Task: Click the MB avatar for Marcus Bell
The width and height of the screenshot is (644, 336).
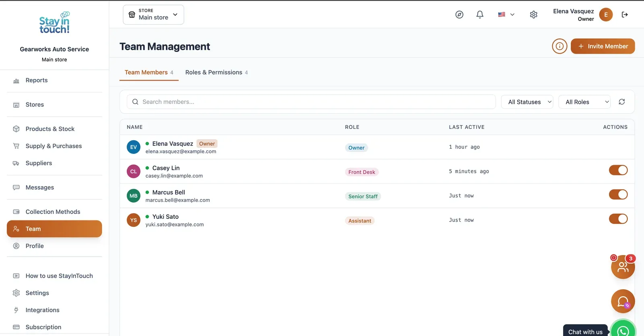Action: click(134, 196)
